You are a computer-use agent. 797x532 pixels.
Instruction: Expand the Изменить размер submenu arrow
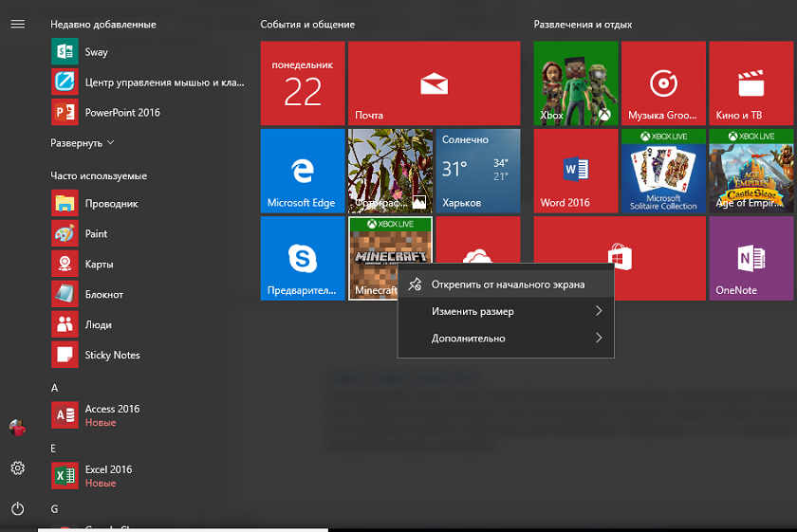pyautogui.click(x=599, y=311)
